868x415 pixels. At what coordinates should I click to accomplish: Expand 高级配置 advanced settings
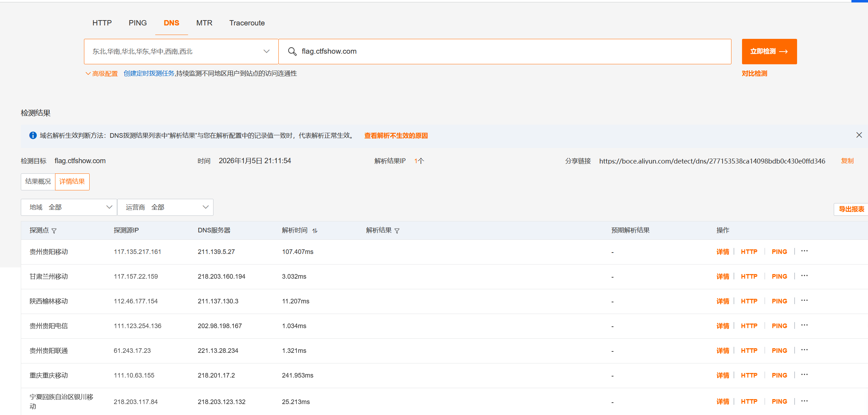(x=102, y=73)
